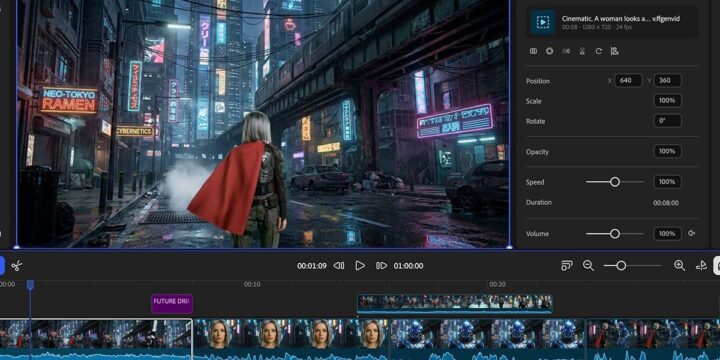Play the timeline preview

coord(360,265)
